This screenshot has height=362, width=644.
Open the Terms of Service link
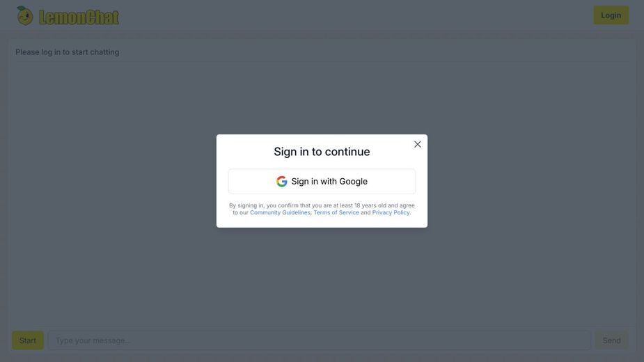point(336,212)
